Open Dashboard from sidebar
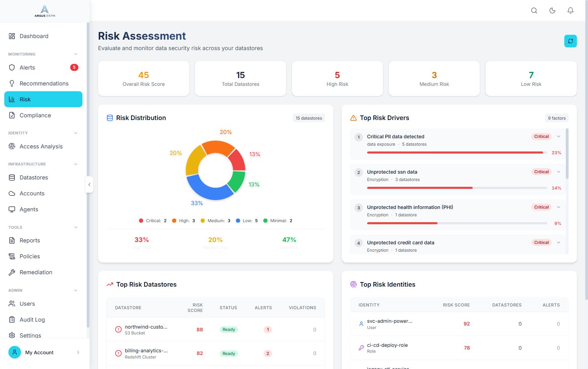Image resolution: width=588 pixels, height=369 pixels. (x=43, y=36)
